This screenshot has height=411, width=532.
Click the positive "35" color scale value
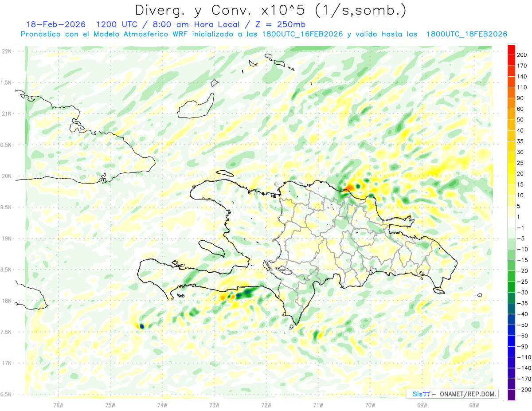pos(521,141)
